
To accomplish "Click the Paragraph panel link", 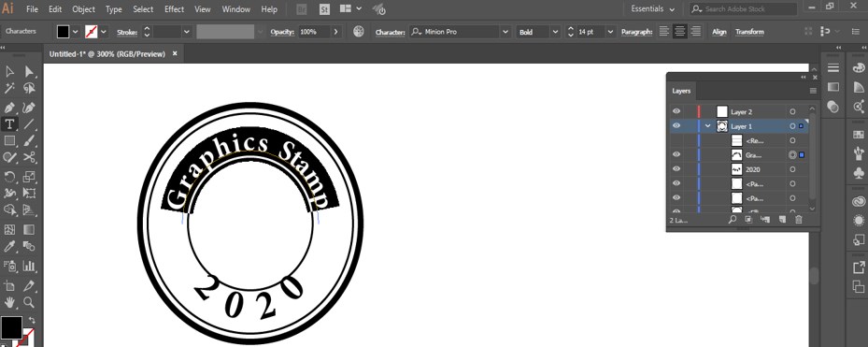I will tap(636, 32).
